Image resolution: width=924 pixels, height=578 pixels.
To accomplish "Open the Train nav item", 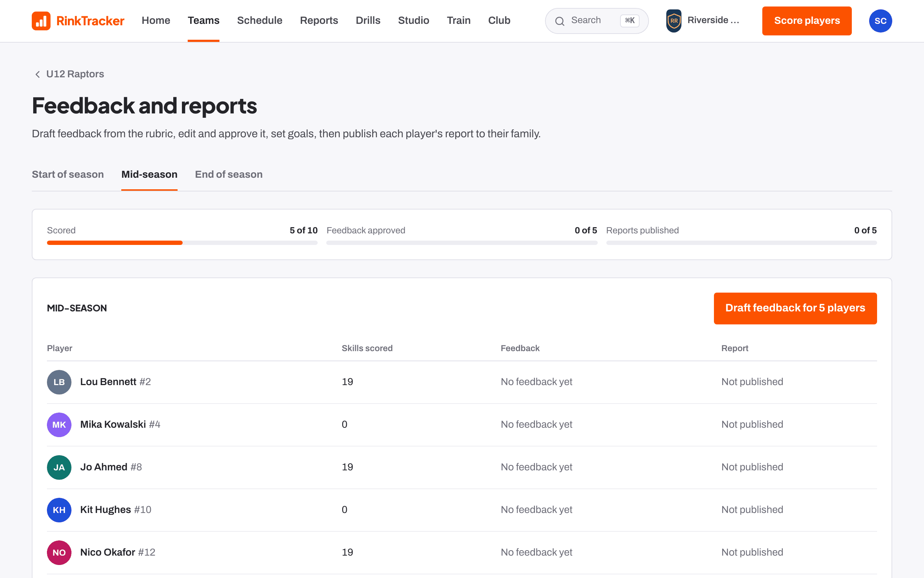I will [458, 20].
